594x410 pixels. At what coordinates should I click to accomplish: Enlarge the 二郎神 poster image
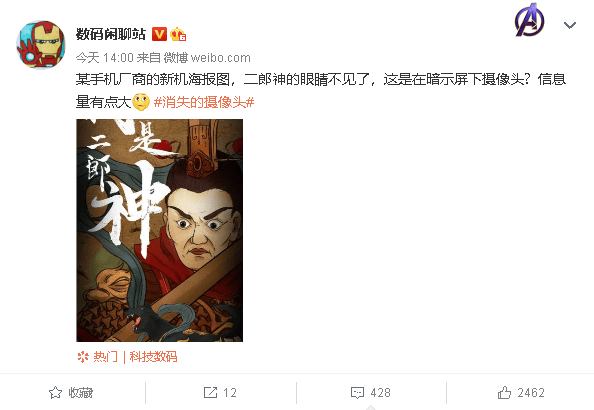(159, 230)
